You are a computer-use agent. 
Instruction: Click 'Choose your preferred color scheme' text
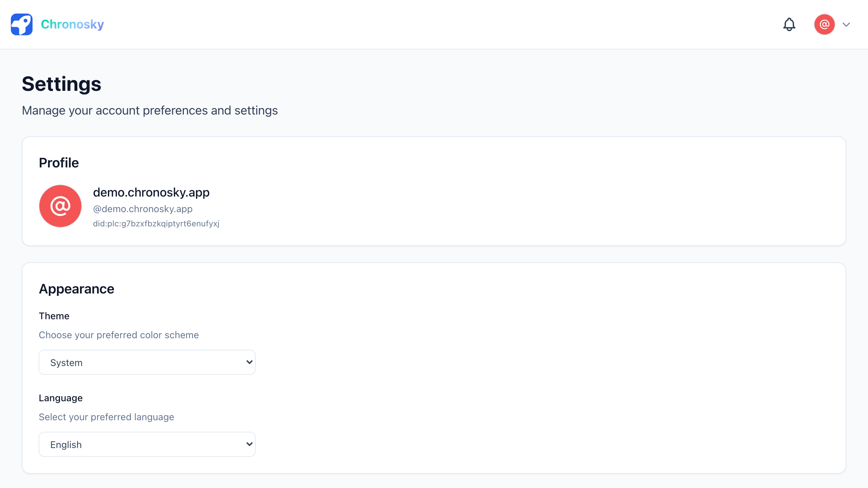click(119, 335)
